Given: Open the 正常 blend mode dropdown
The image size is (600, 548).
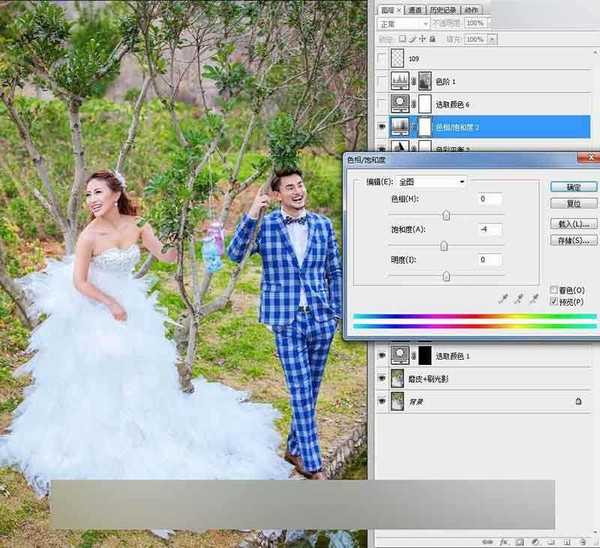Looking at the screenshot, I should [x=403, y=24].
